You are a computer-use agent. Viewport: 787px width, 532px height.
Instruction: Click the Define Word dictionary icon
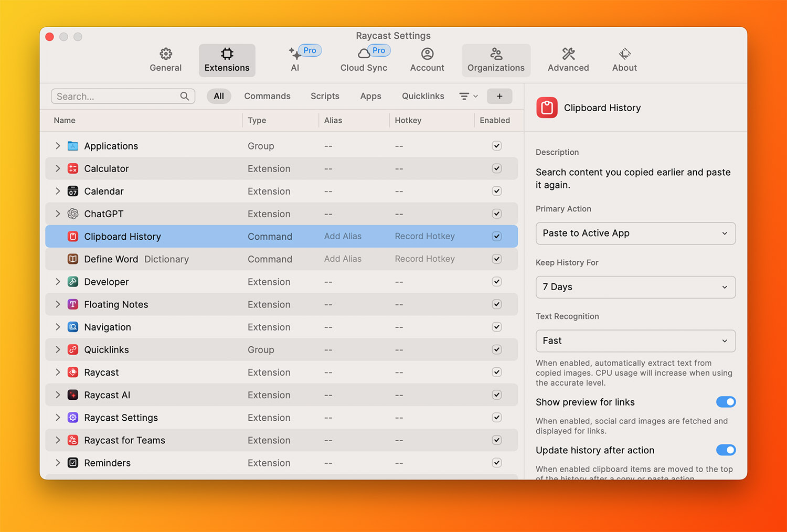point(73,259)
